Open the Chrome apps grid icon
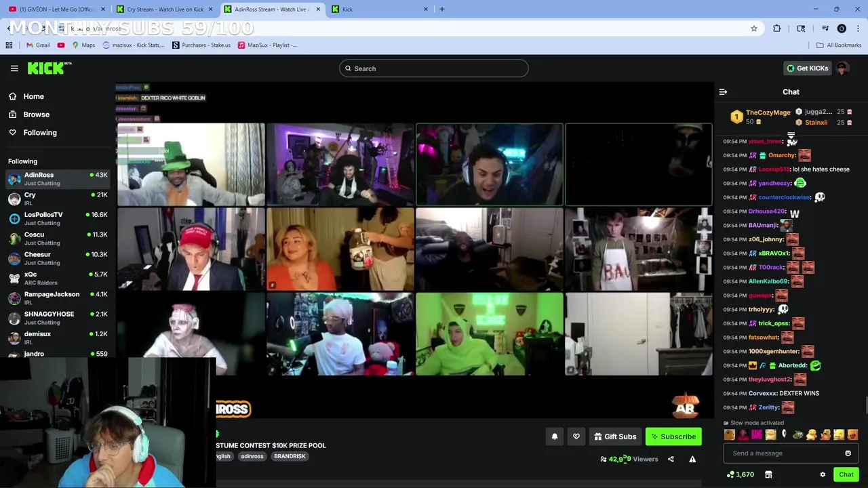 (9, 45)
